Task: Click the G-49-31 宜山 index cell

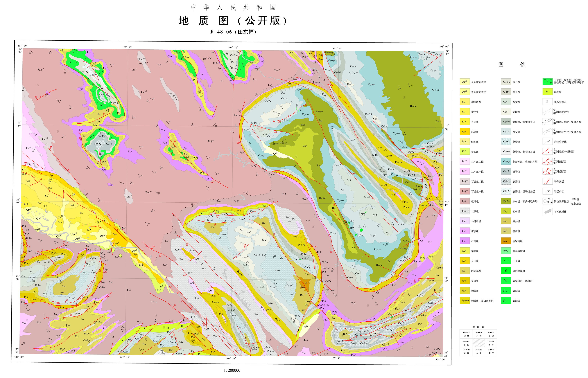Action: [491, 334]
